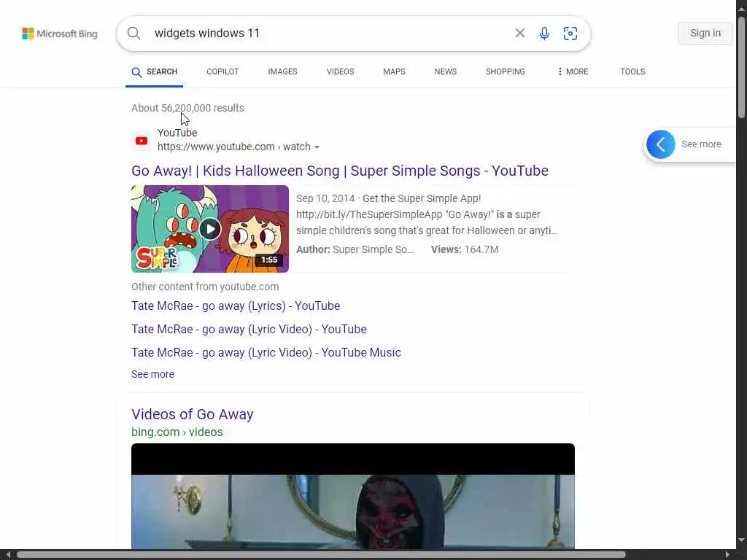The width and height of the screenshot is (747, 560).
Task: Select the SEARCH tab
Action: coord(155,72)
